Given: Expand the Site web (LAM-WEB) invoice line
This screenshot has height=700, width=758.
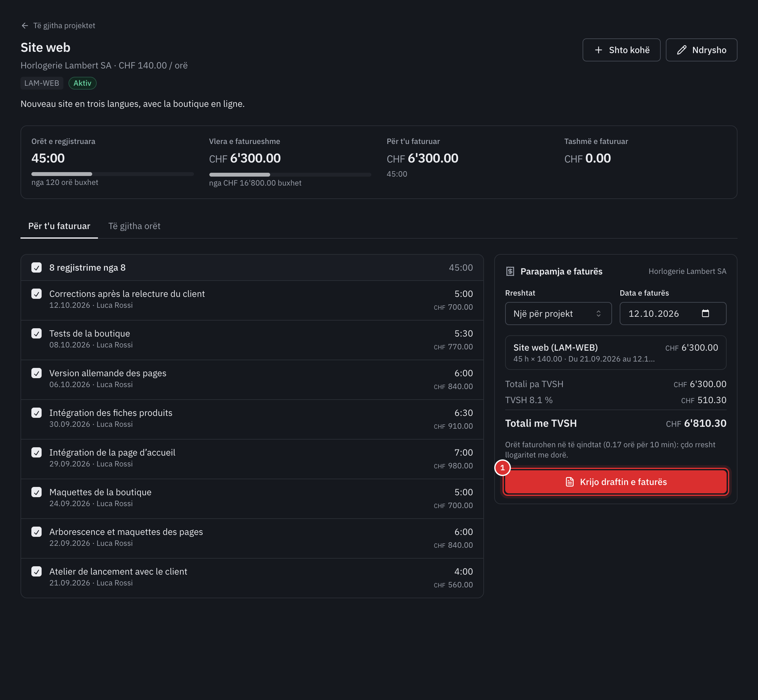Looking at the screenshot, I should [616, 353].
